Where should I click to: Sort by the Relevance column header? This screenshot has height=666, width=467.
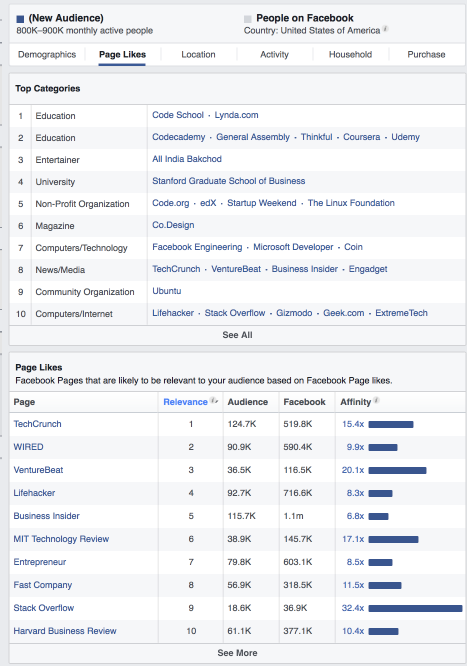[x=185, y=402]
